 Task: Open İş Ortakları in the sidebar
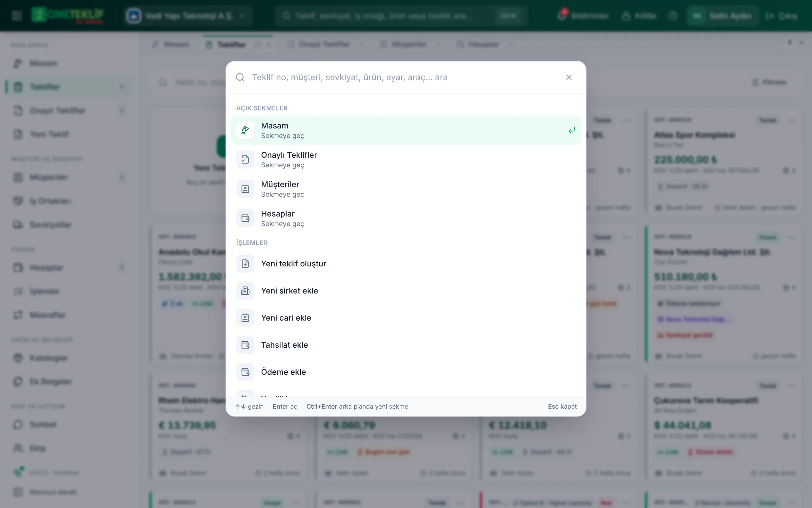pos(69,201)
